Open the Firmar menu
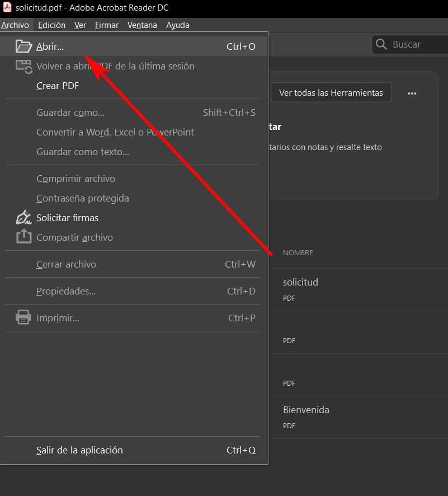The height and width of the screenshot is (496, 448). pos(106,25)
